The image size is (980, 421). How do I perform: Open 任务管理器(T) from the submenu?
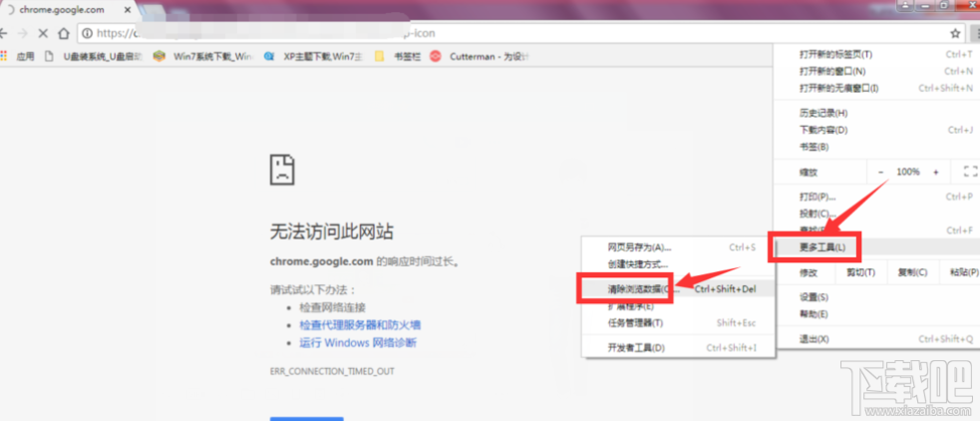(678, 323)
